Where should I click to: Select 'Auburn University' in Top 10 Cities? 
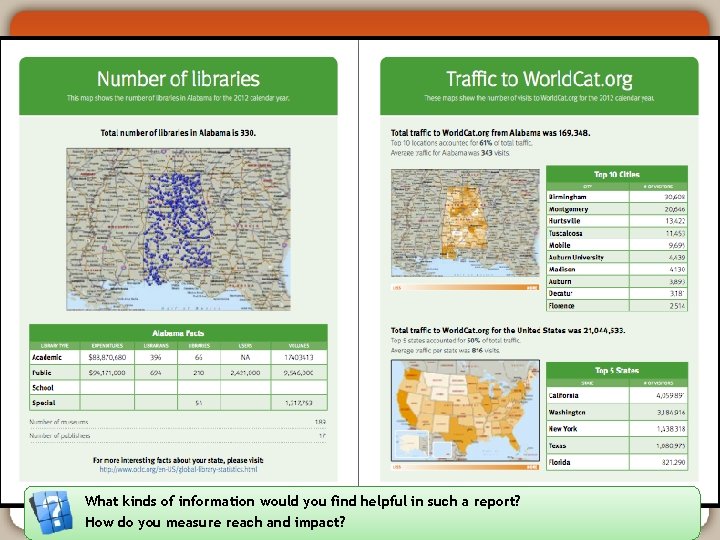(576, 257)
